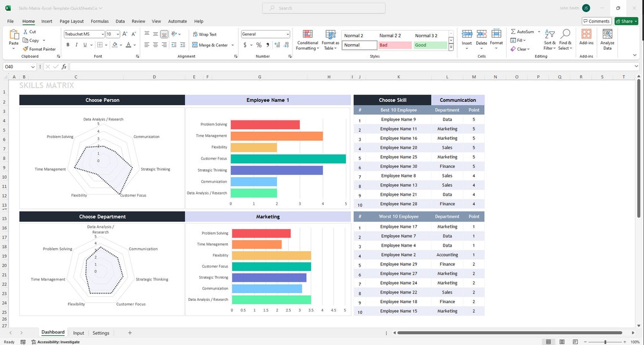Open the Comments panel
Screen dimensions: 644x345
pos(595,20)
